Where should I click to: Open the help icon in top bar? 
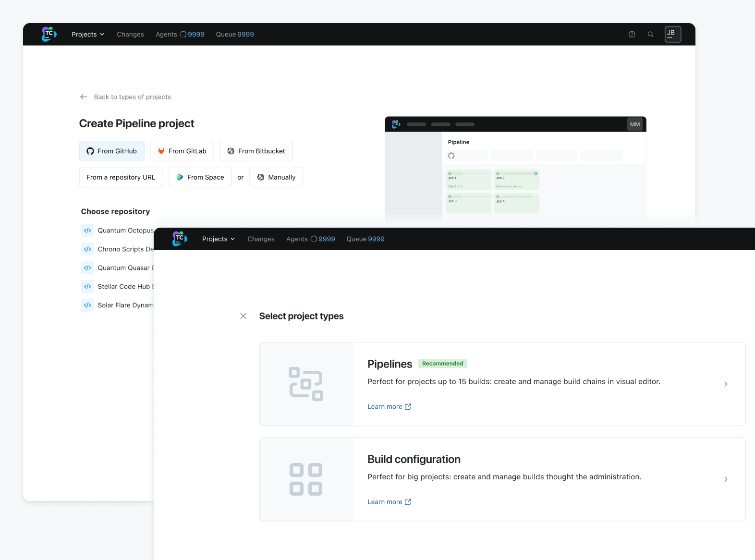point(632,34)
